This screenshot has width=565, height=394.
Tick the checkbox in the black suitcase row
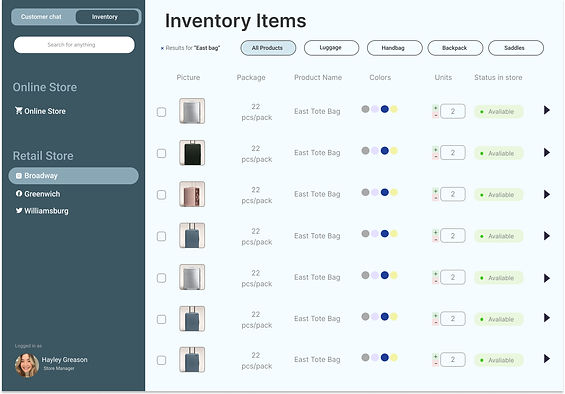click(x=161, y=153)
